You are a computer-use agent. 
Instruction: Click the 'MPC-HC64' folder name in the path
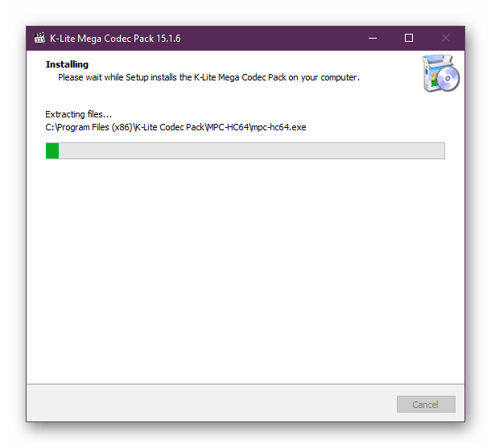(x=228, y=127)
